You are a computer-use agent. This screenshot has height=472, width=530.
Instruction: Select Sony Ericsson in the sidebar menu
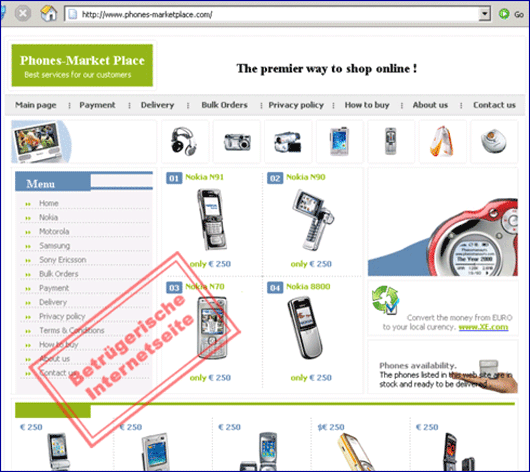[63, 260]
